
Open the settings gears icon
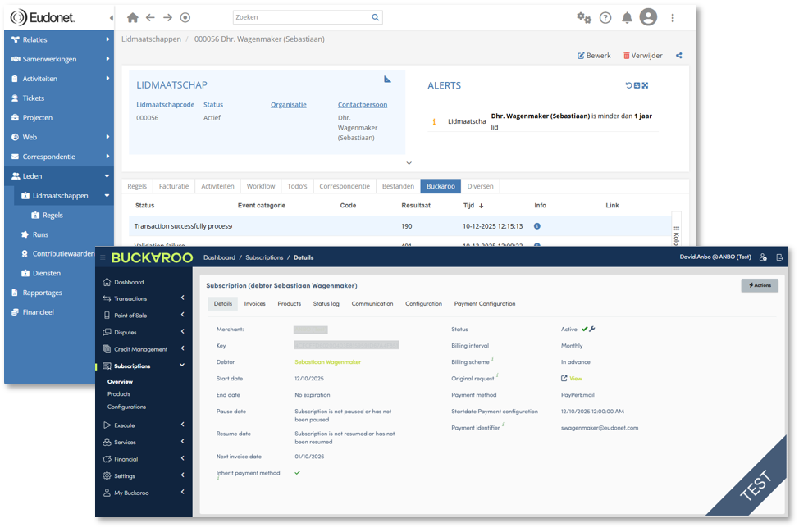[583, 17]
